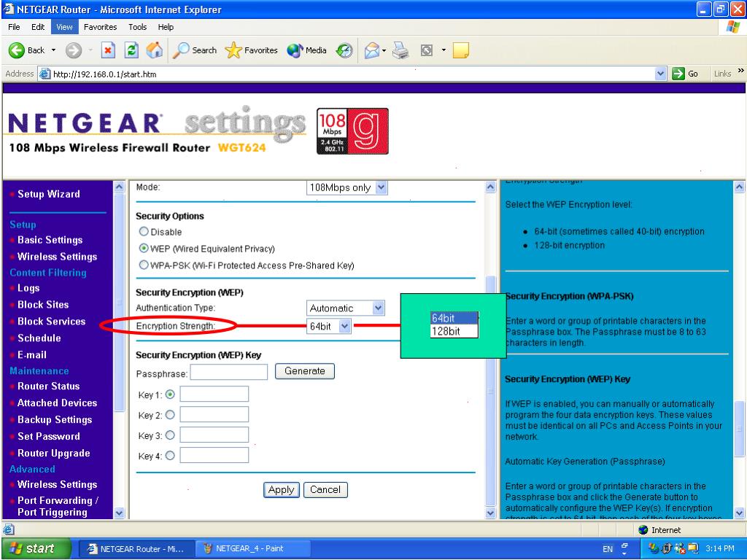
Task: Open the Back button history arrow
Action: coord(53,50)
